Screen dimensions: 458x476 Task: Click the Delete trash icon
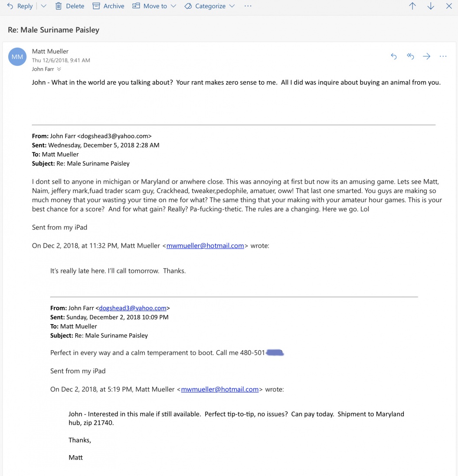click(59, 6)
